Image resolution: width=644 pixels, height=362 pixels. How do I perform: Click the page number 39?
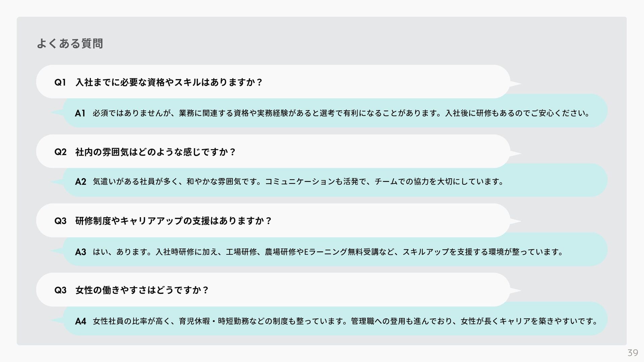tap(633, 353)
